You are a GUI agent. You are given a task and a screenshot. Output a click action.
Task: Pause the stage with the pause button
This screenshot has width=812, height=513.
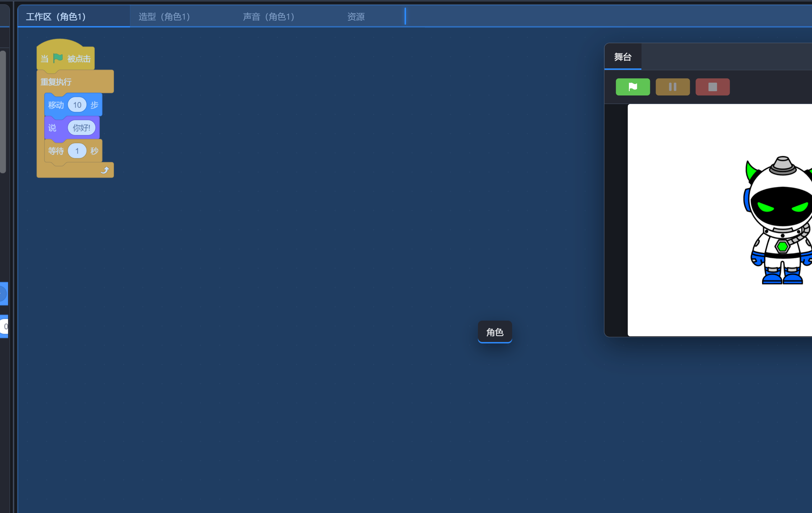pyautogui.click(x=672, y=87)
